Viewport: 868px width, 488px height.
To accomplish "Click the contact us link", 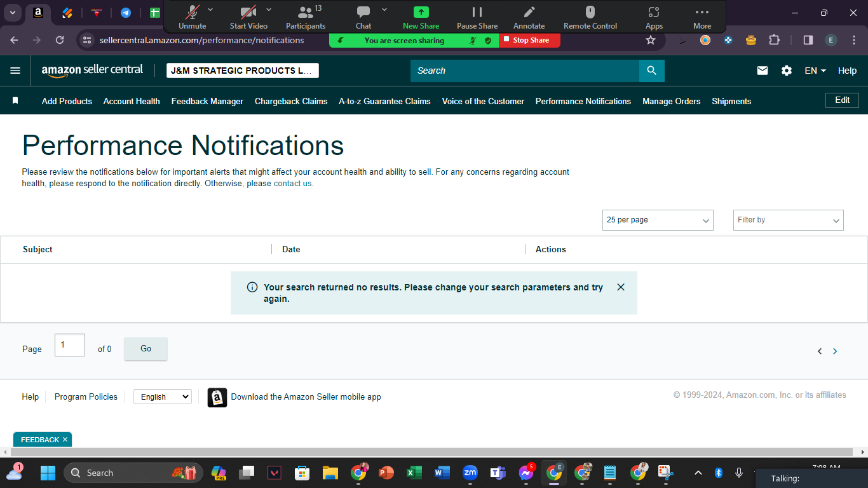I will click(x=292, y=184).
